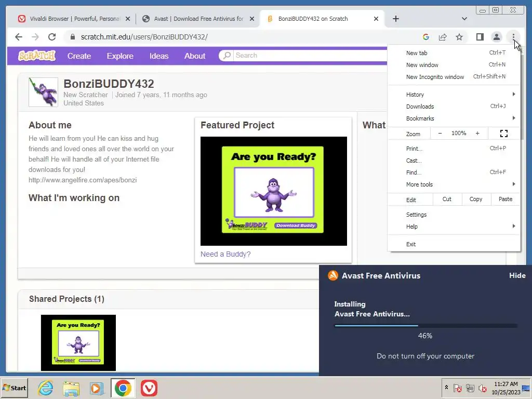This screenshot has width=532, height=399.
Task: Close the Vivaldi Browser tab
Action: pos(128,19)
